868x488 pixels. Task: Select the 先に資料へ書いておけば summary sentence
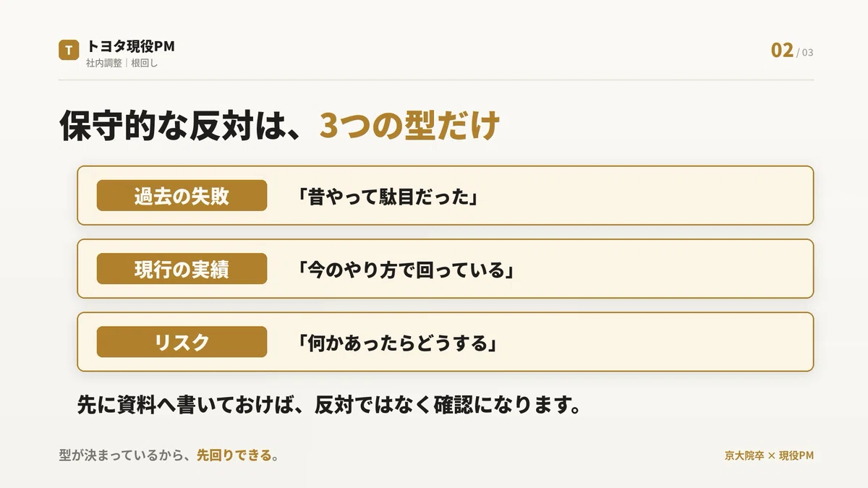329,404
